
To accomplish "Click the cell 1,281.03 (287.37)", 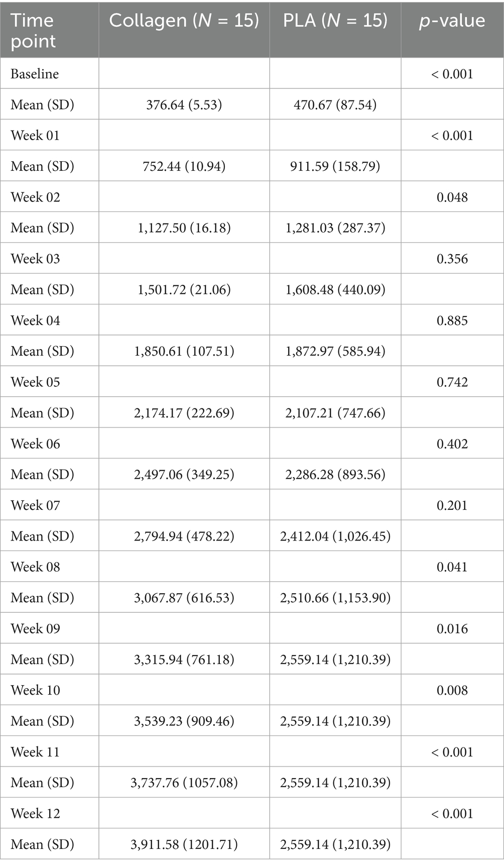I will coord(335,228).
